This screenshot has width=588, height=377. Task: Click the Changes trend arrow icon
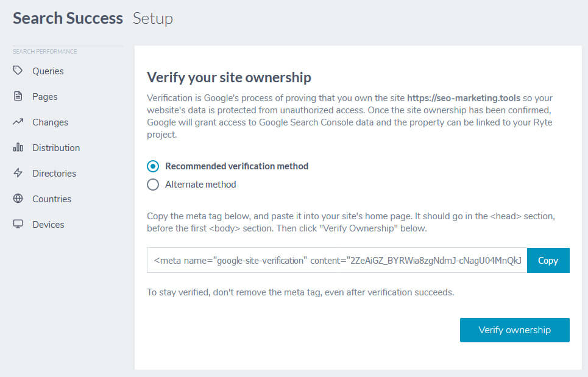coord(18,122)
